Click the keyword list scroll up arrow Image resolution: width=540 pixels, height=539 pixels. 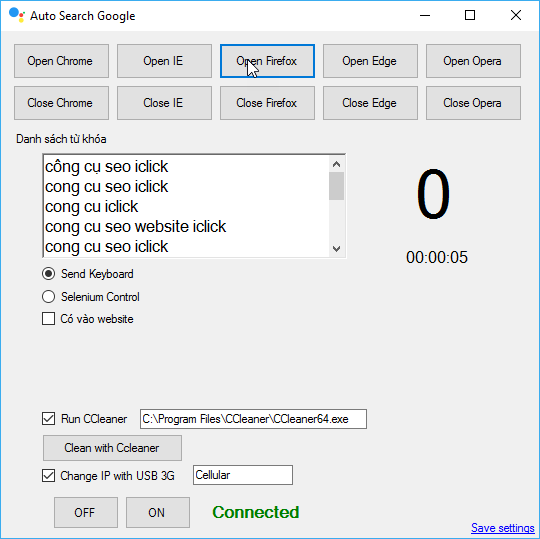click(x=336, y=164)
